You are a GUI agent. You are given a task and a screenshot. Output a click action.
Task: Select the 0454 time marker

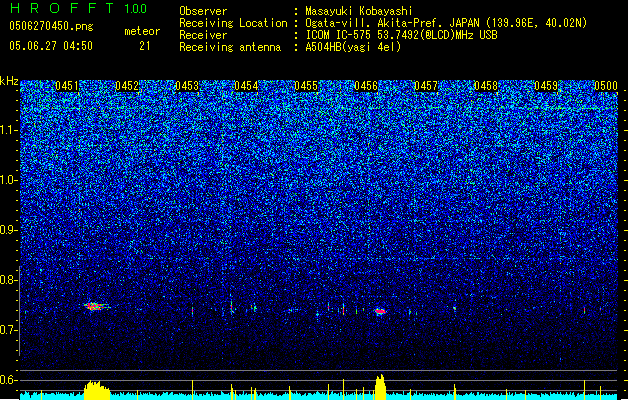point(246,86)
